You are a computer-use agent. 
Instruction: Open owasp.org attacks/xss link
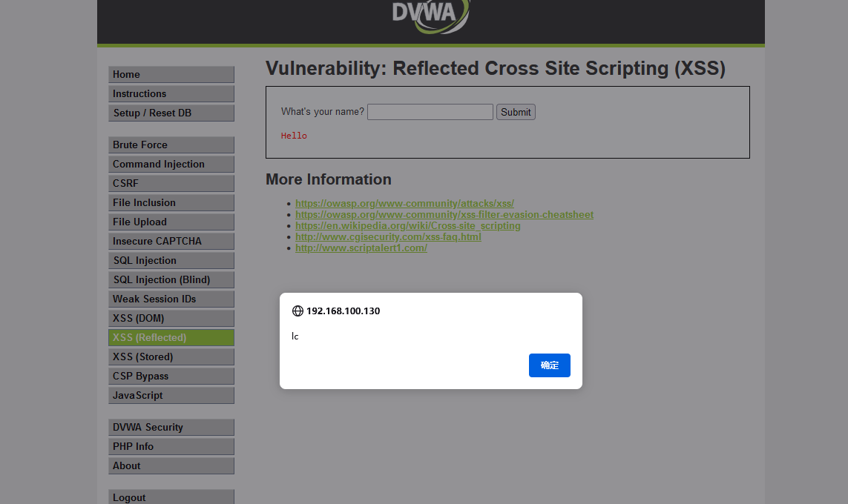(404, 204)
